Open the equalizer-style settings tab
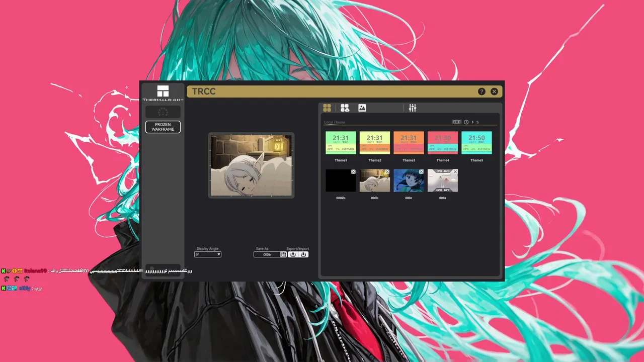The width and height of the screenshot is (644, 362). tap(413, 108)
